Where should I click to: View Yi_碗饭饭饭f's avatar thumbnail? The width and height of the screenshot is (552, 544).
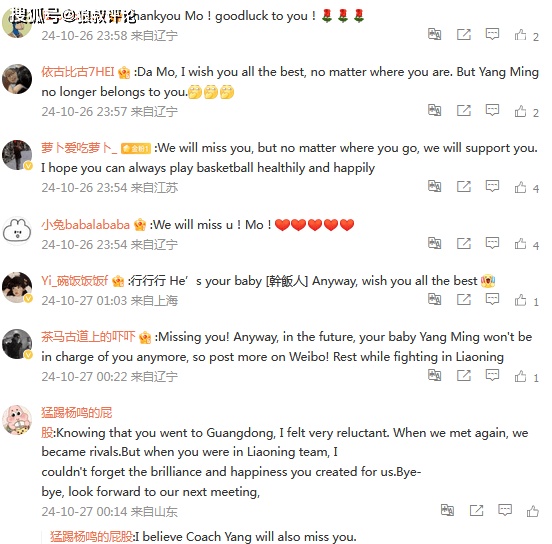[x=17, y=287]
